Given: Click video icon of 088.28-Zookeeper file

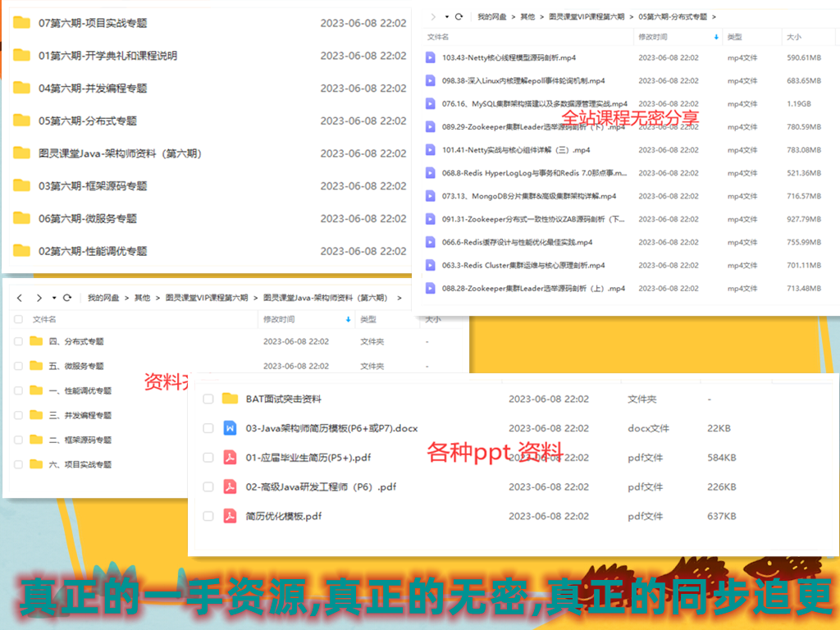Looking at the screenshot, I should click(x=430, y=288).
